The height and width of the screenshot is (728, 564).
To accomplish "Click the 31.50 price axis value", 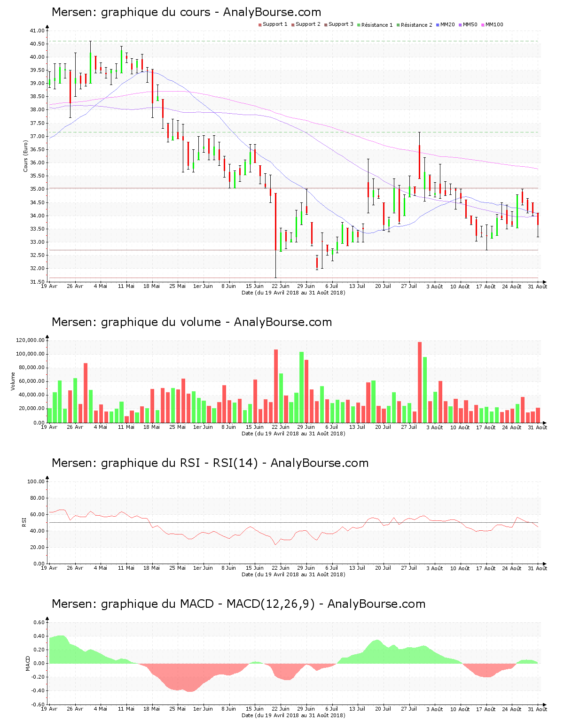I will point(37,282).
